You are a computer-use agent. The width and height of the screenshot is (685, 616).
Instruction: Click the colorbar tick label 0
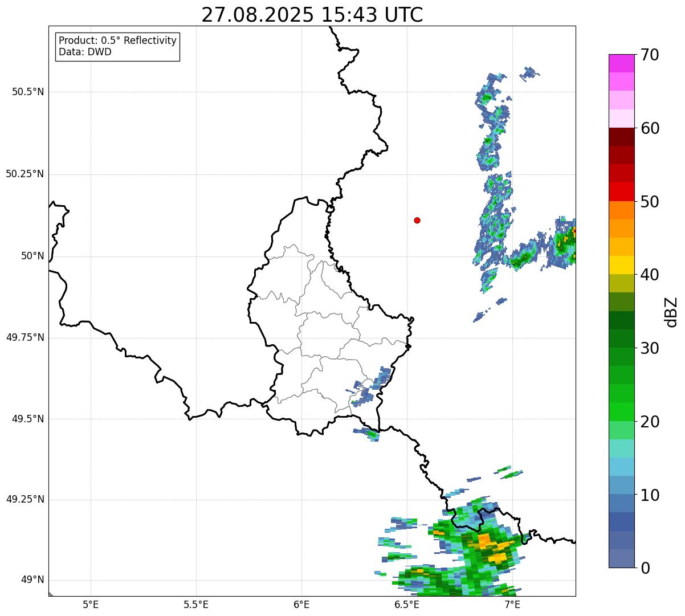coord(645,568)
